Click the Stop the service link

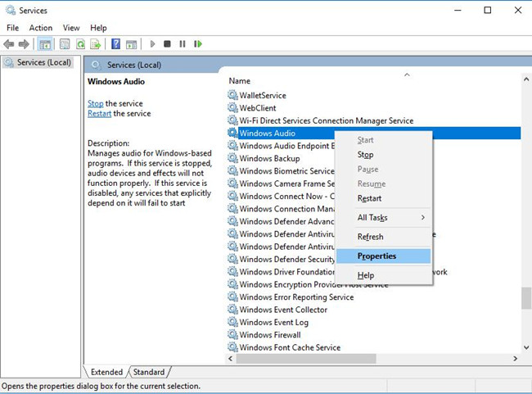click(x=95, y=103)
